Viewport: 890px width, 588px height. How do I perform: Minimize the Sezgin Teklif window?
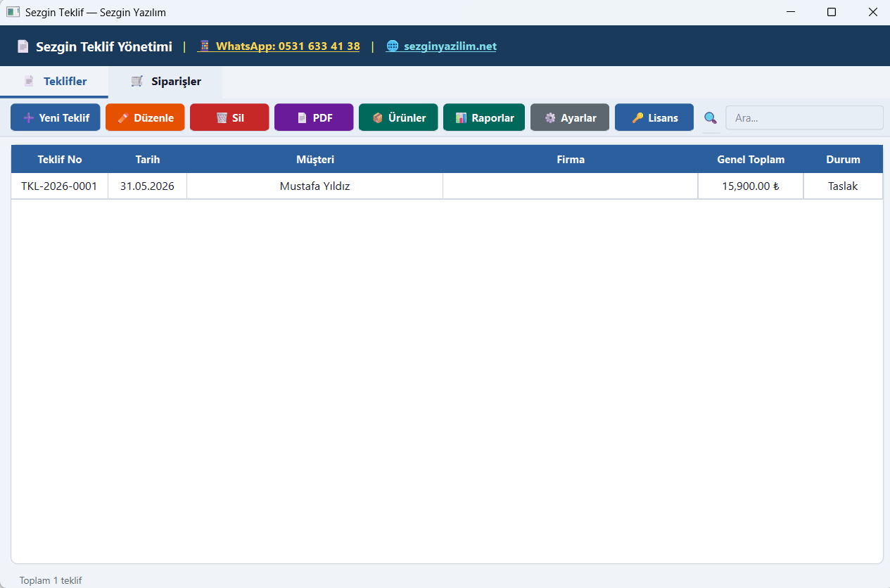791,12
